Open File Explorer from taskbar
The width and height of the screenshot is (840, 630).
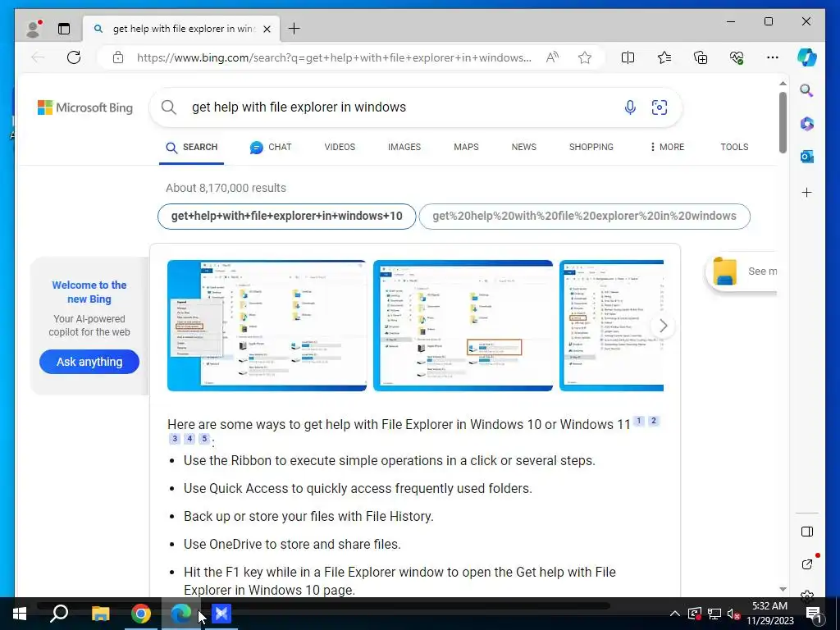tap(100, 614)
